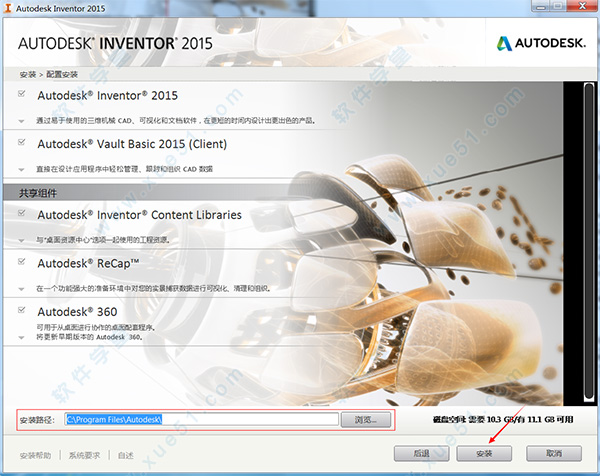
Task: Select the Autodesk Vault Basic 2015 (Client) title
Action: pos(132,144)
